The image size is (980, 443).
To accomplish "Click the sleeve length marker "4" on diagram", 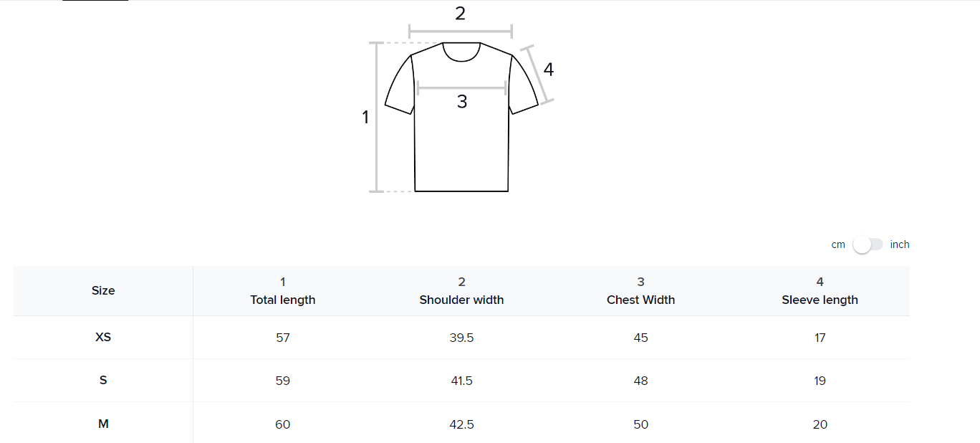I will (549, 70).
